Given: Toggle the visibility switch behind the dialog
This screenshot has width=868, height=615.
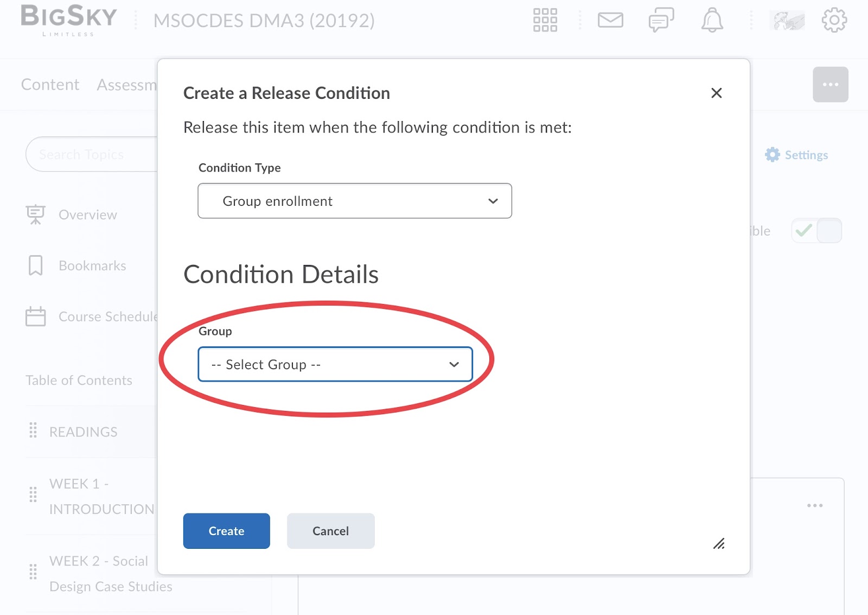Looking at the screenshot, I should pos(816,231).
